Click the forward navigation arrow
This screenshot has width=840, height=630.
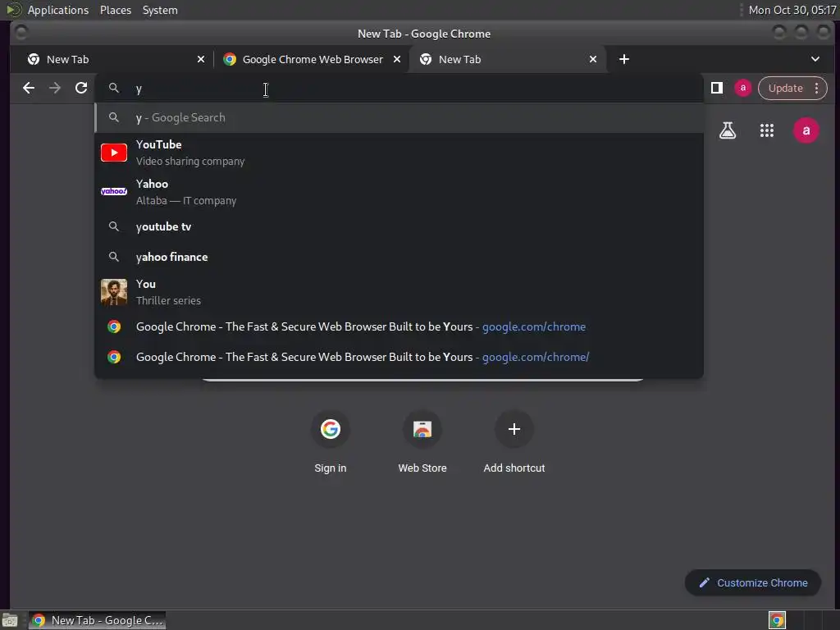click(x=55, y=88)
